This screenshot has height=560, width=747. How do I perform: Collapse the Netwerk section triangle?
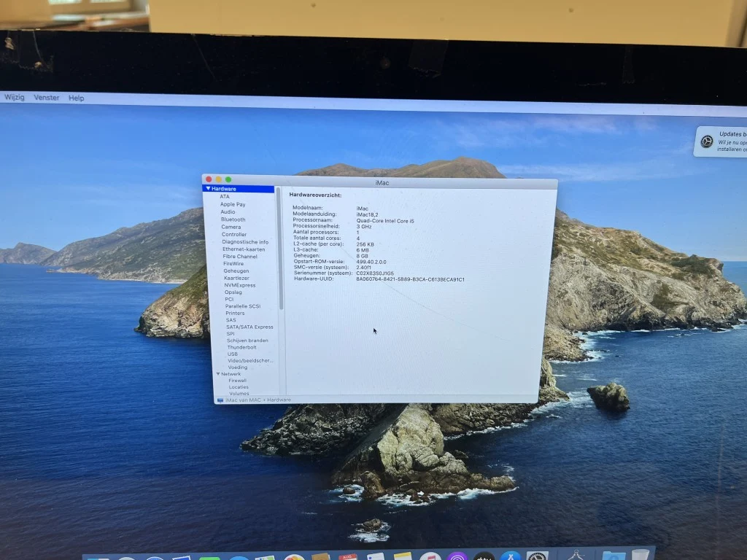pyautogui.click(x=218, y=374)
